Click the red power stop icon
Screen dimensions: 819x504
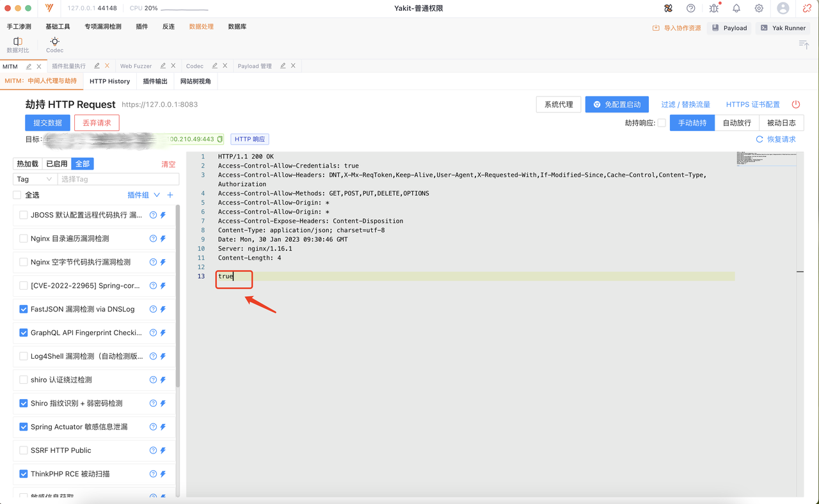pyautogui.click(x=796, y=104)
